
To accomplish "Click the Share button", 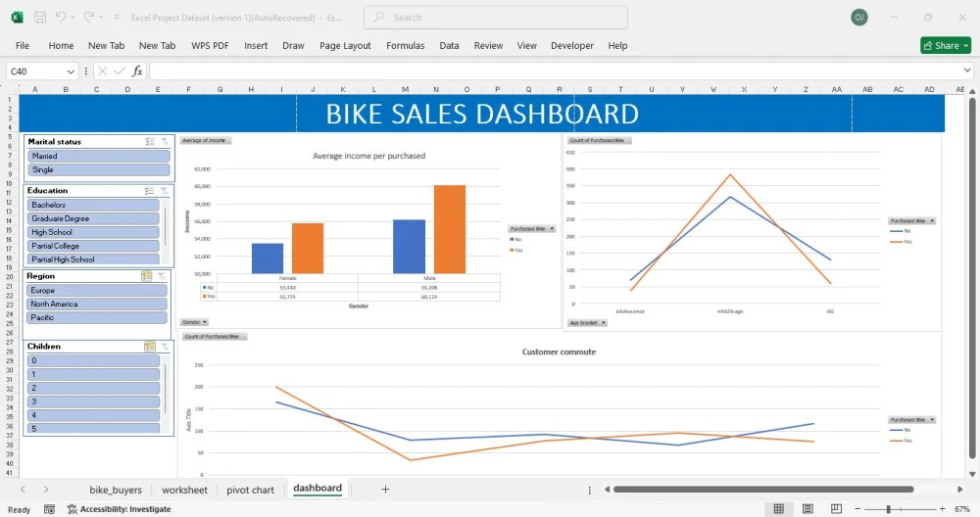I will [945, 45].
